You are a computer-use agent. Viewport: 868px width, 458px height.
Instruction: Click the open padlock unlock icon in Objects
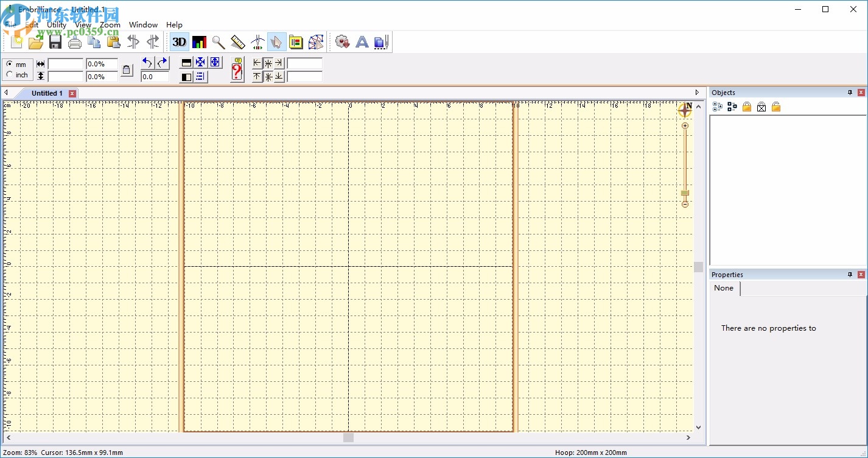click(x=776, y=107)
